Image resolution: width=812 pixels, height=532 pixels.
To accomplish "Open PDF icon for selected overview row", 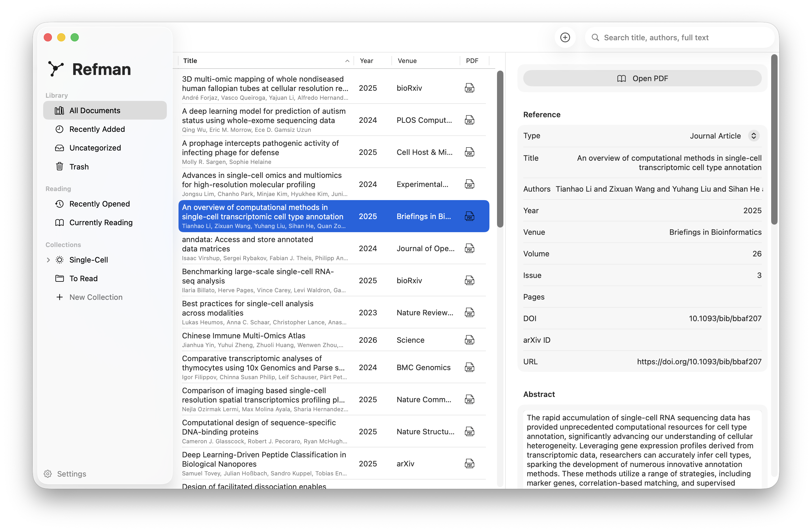I will (470, 216).
